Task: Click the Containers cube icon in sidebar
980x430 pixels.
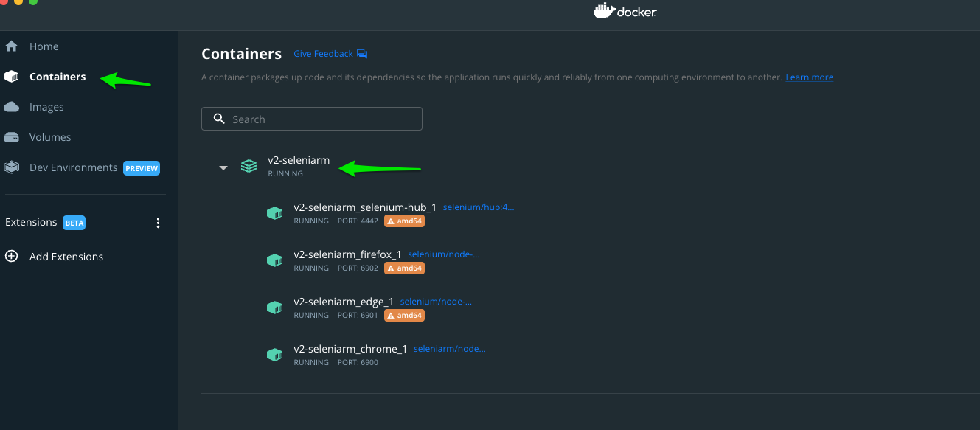Action: (11, 77)
